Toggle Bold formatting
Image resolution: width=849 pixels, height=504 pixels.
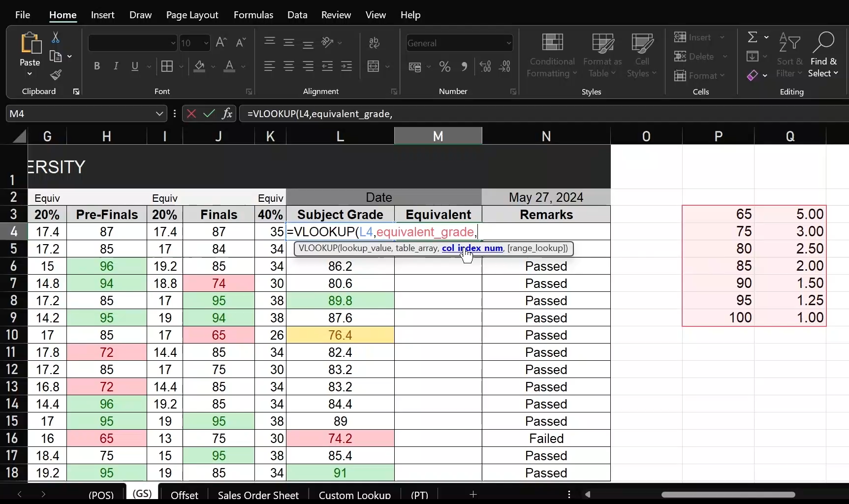point(97,66)
